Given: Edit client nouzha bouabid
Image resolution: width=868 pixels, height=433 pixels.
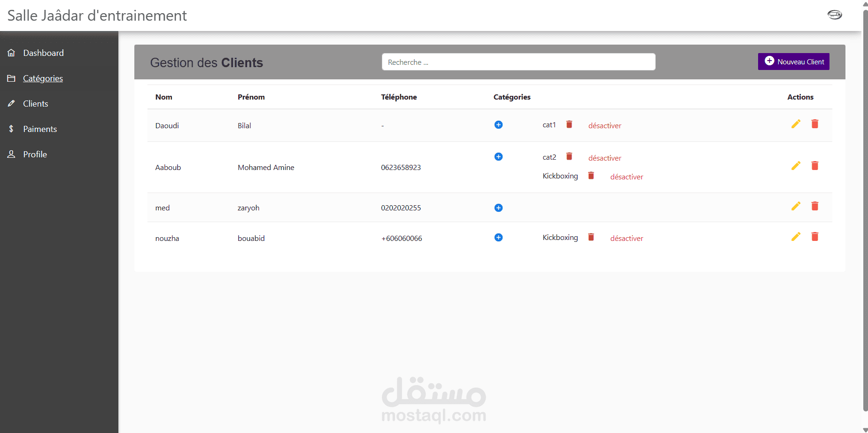Looking at the screenshot, I should (x=796, y=236).
